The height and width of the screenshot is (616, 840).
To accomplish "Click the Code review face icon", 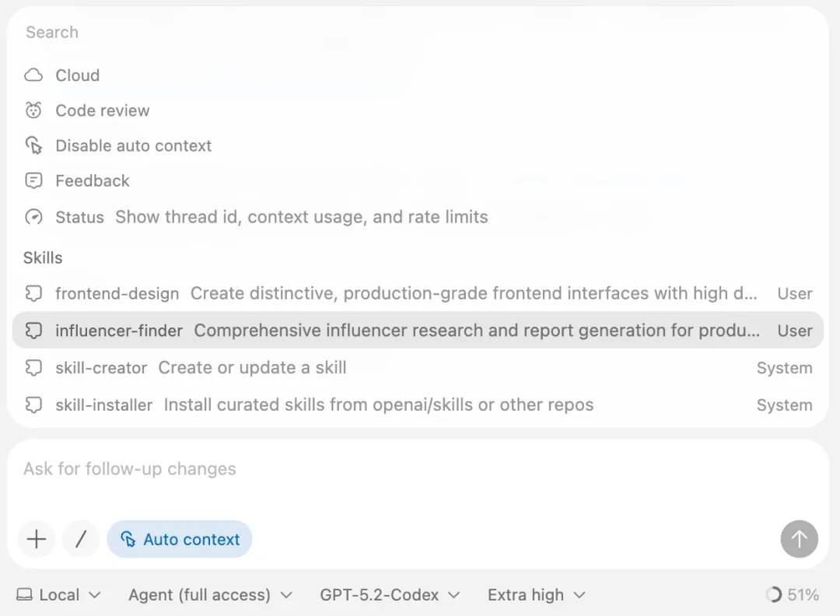I will pyautogui.click(x=33, y=110).
